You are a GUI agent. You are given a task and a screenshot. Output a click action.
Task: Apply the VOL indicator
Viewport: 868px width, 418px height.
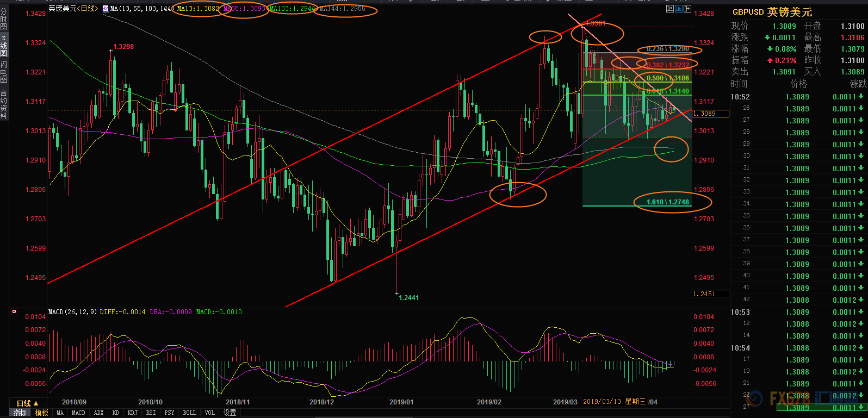(x=209, y=413)
